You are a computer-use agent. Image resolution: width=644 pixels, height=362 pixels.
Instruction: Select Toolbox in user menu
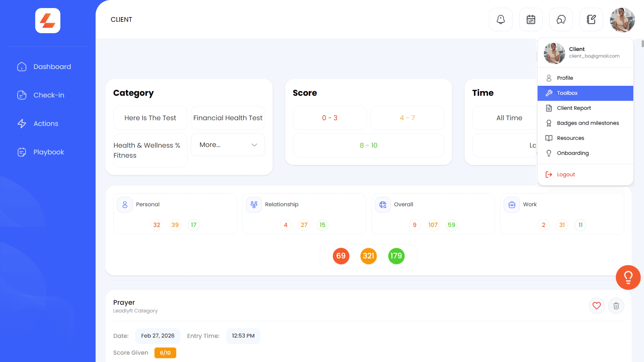pos(585,93)
